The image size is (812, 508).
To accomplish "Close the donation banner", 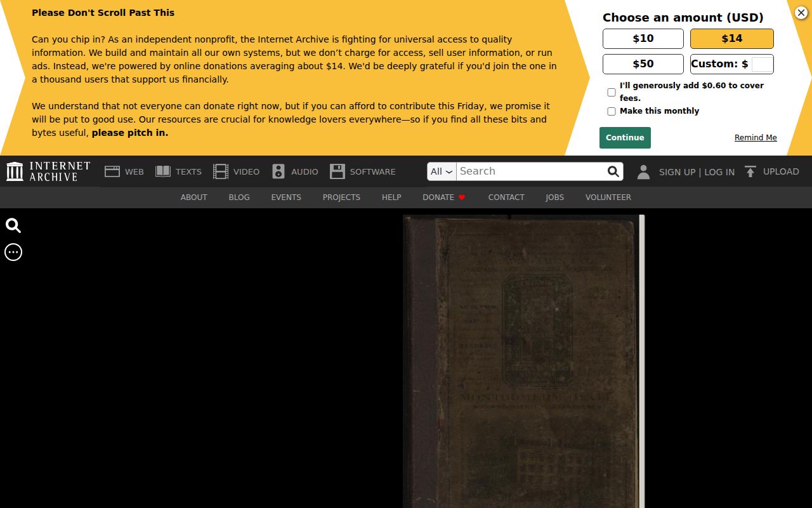I will pyautogui.click(x=801, y=13).
